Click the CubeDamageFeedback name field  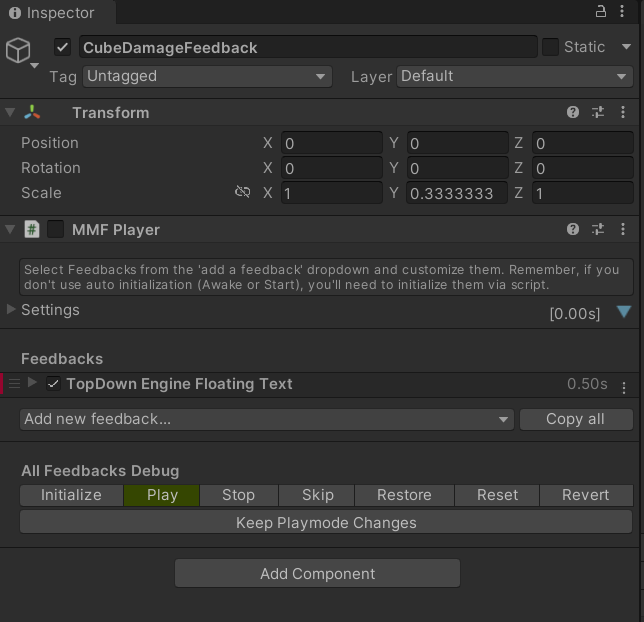coord(308,47)
